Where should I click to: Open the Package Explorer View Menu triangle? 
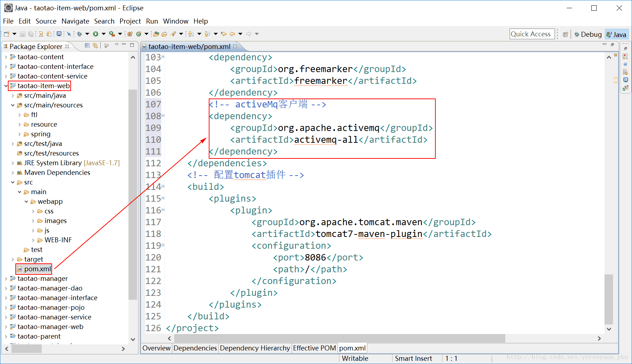click(117, 45)
